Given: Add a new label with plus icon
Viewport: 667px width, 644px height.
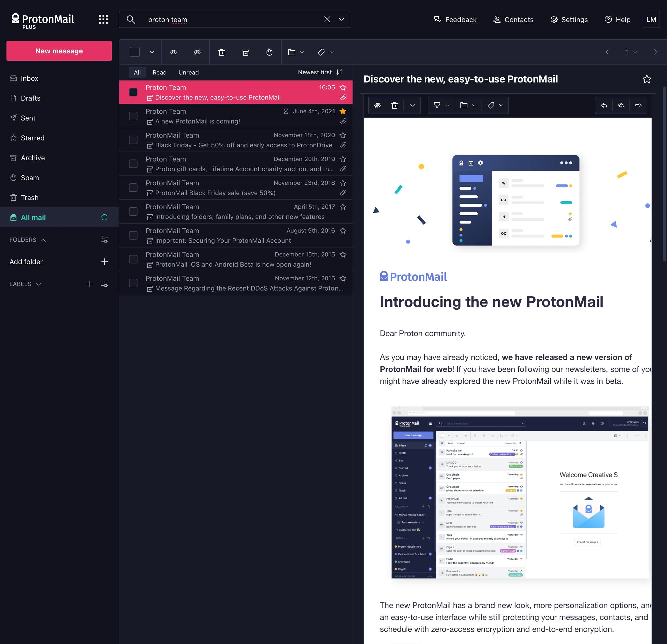Looking at the screenshot, I should pos(89,284).
